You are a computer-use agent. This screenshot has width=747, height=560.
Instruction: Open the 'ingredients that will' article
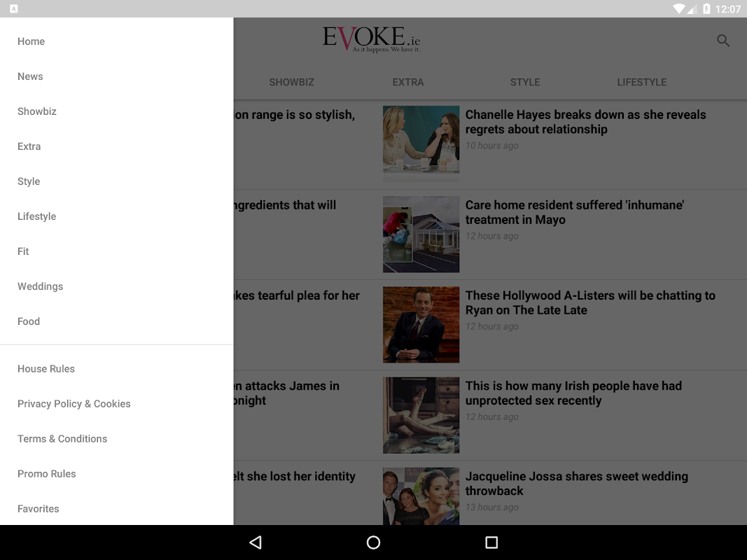pos(285,205)
